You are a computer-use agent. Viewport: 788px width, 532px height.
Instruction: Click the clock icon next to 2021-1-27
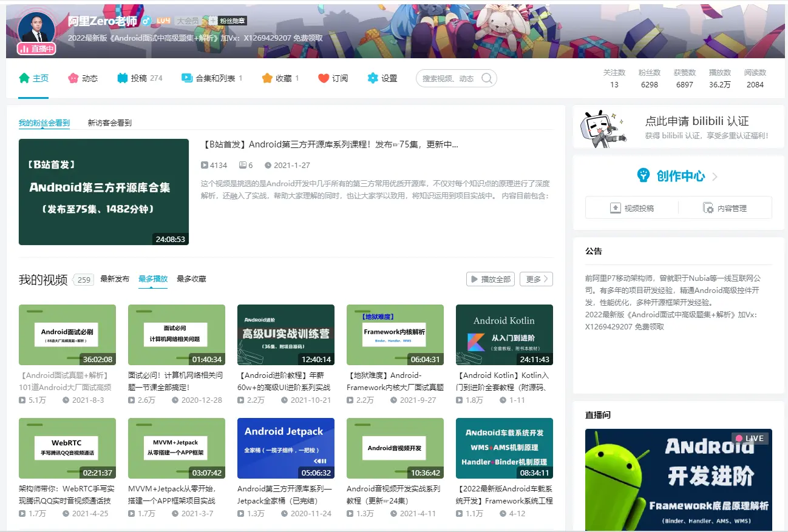(268, 165)
